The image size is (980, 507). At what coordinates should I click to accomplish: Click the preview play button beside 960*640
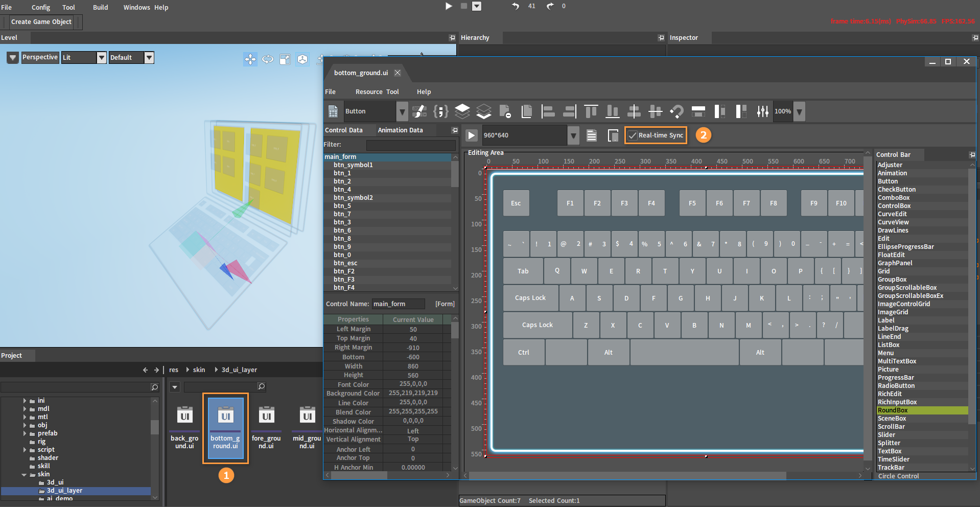tap(472, 135)
